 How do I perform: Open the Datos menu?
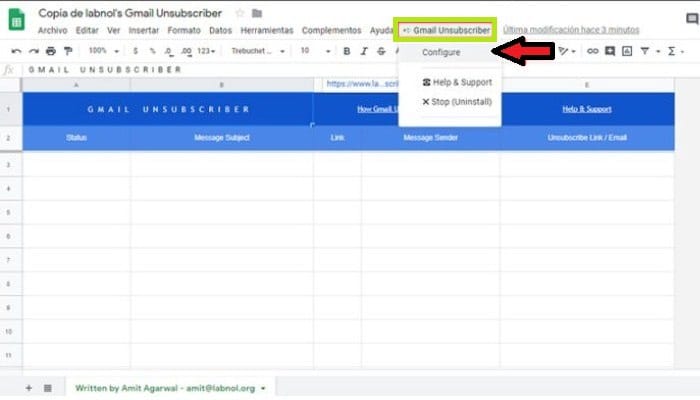221,30
